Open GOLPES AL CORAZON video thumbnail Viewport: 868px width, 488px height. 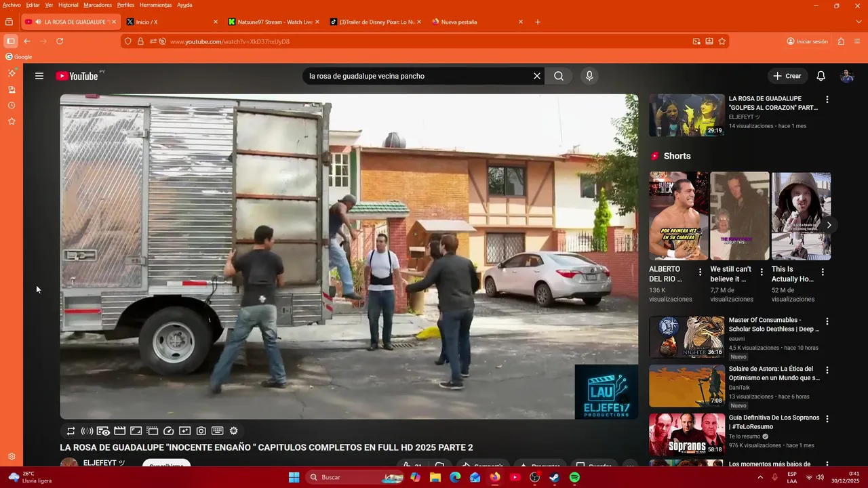pos(687,115)
